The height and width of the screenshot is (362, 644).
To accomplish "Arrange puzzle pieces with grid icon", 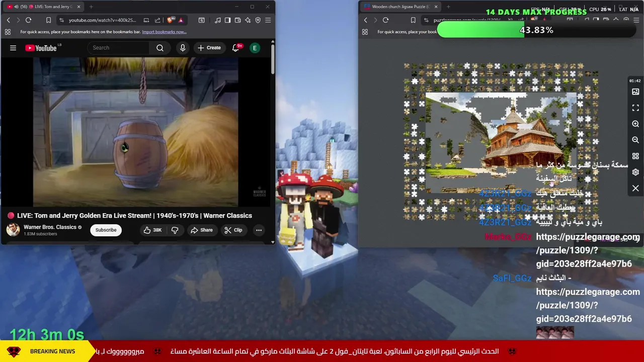I will (x=635, y=156).
